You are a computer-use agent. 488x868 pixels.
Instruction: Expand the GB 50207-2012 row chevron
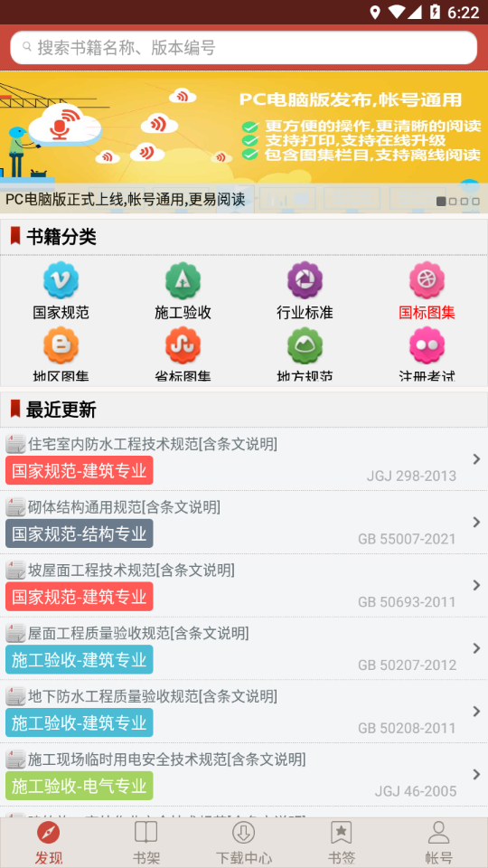tap(476, 648)
